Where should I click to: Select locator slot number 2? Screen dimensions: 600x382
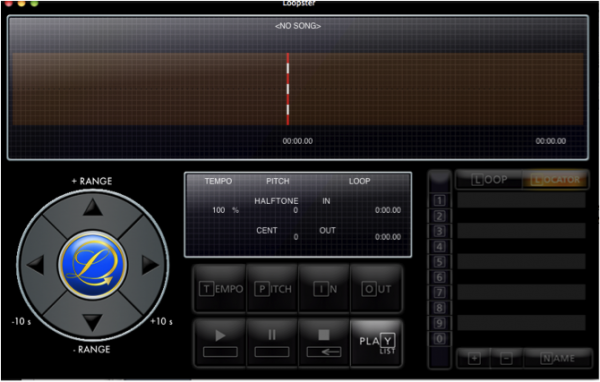point(439,216)
